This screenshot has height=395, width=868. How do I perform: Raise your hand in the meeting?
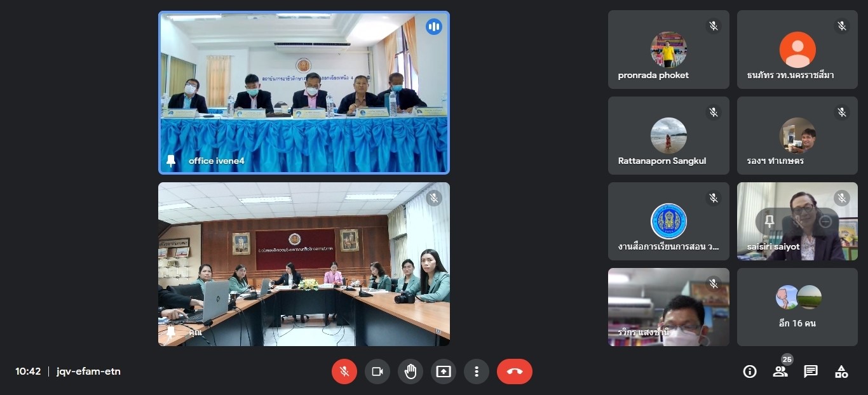point(410,372)
